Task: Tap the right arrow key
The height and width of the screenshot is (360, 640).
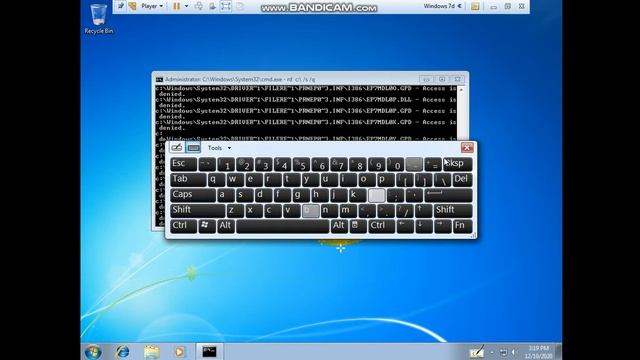Action: (x=443, y=226)
